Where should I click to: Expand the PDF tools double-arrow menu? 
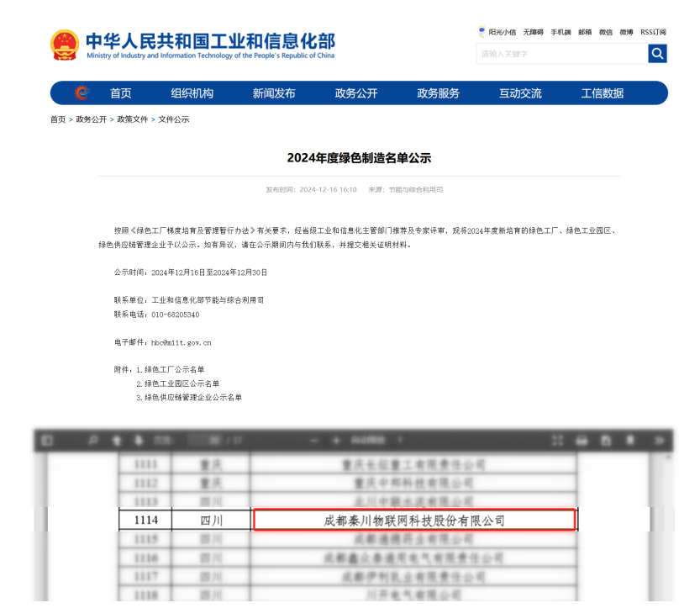[660, 441]
